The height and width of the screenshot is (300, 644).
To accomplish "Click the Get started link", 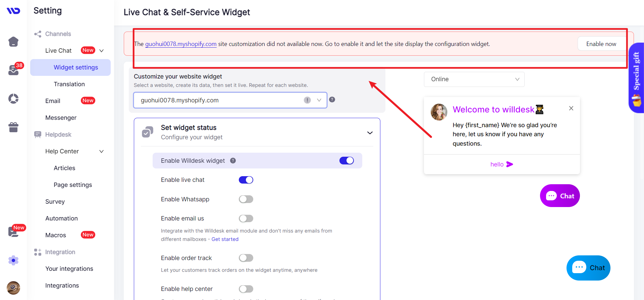I will [225, 239].
